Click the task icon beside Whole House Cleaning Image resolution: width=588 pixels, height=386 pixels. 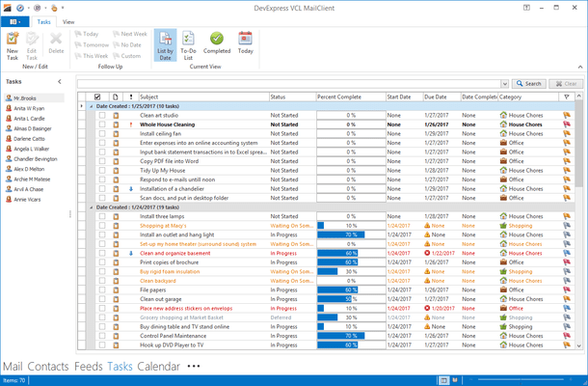click(x=116, y=124)
